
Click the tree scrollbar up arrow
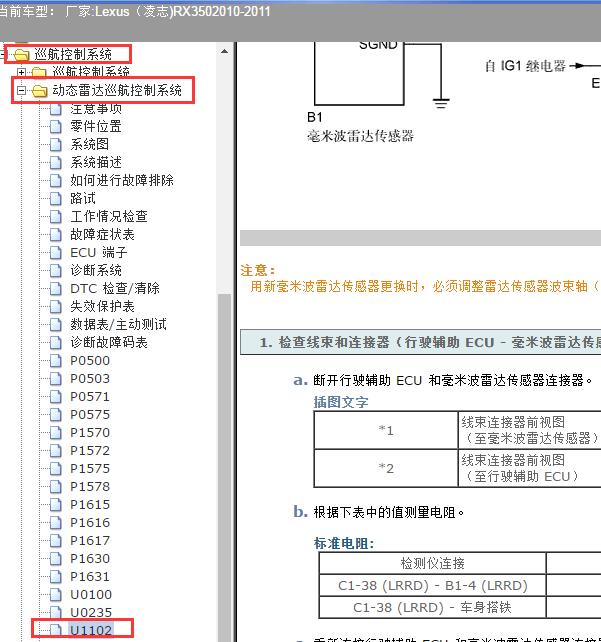(224, 52)
